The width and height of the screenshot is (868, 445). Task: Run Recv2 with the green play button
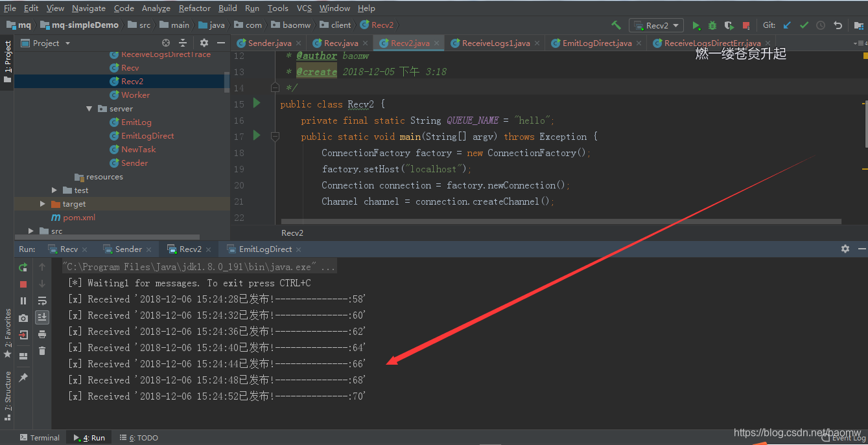(696, 25)
